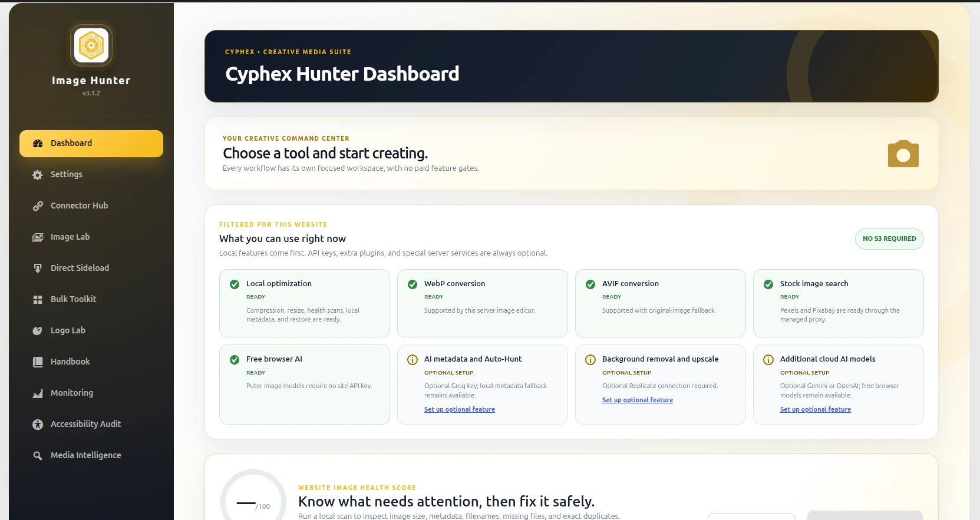
Task: Go to Settings in the sidebar
Action: coord(91,175)
